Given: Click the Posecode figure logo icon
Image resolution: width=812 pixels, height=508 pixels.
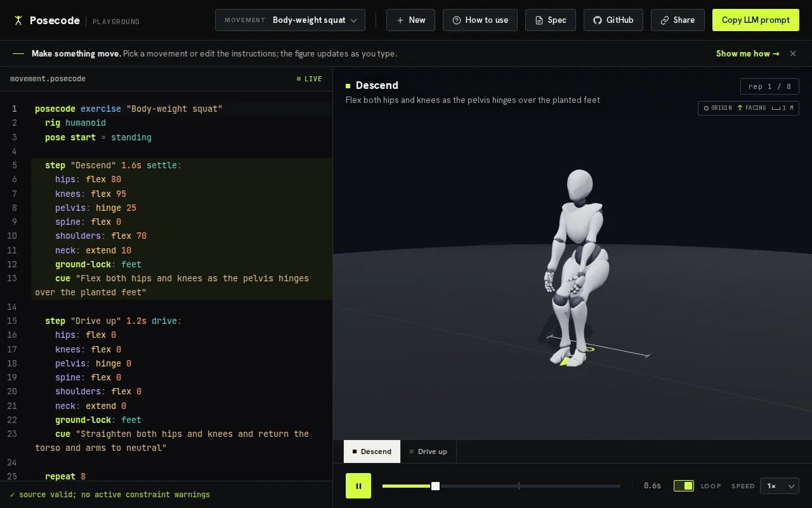Looking at the screenshot, I should point(18,20).
